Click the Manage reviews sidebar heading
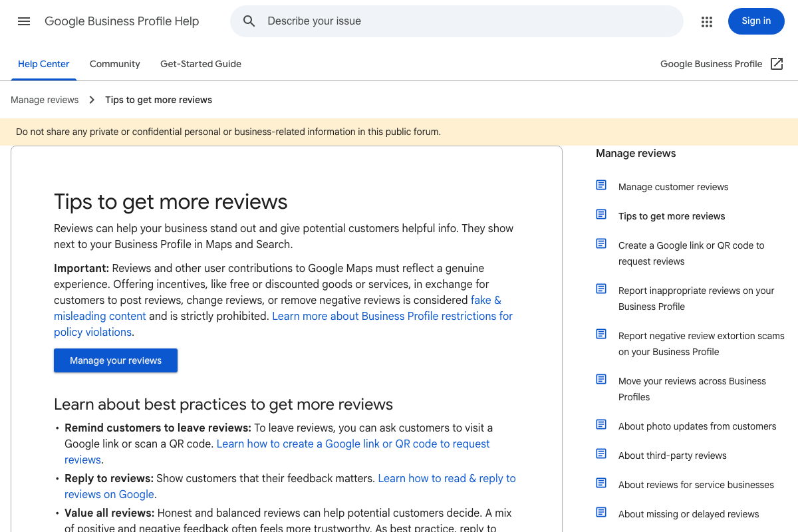 click(636, 153)
